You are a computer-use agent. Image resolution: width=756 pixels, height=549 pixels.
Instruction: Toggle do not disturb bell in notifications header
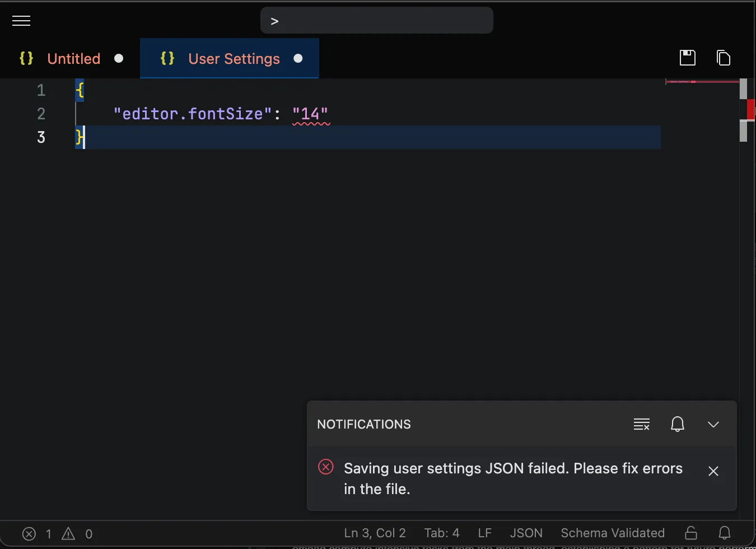click(677, 424)
